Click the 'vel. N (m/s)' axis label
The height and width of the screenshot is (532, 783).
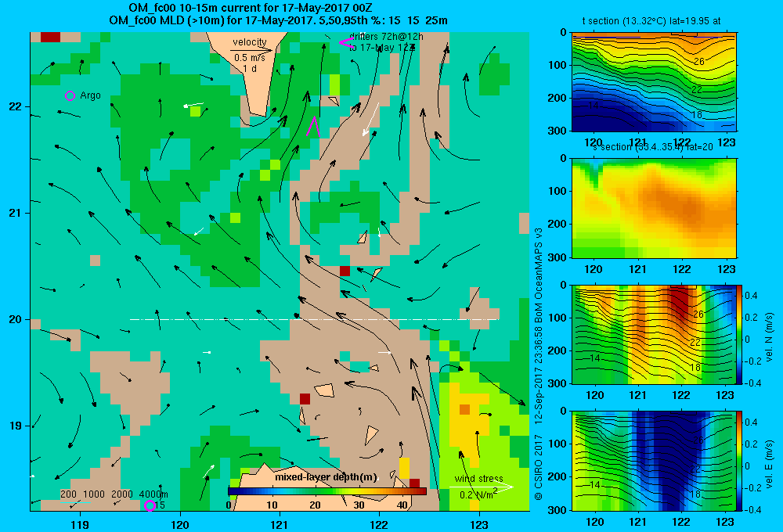click(x=769, y=337)
